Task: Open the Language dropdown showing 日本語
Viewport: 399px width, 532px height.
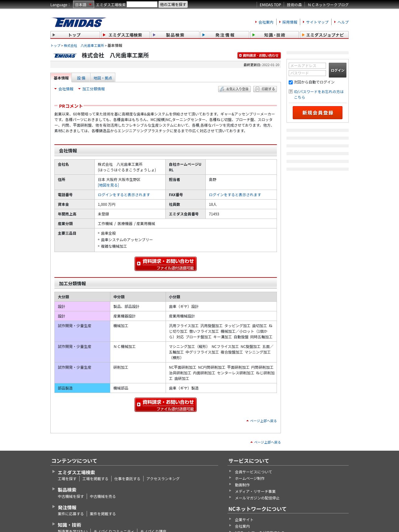Action: click(83, 4)
